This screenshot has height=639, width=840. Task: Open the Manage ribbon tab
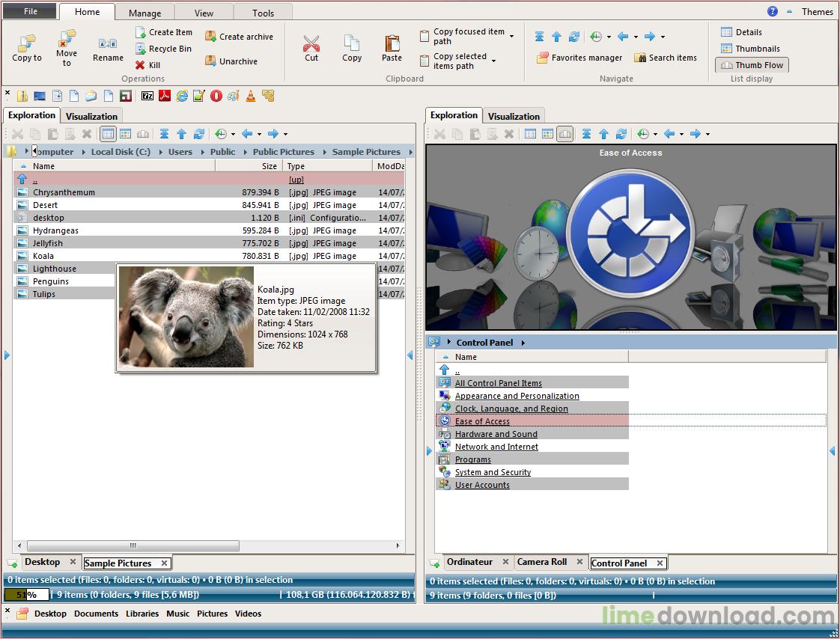pyautogui.click(x=144, y=13)
